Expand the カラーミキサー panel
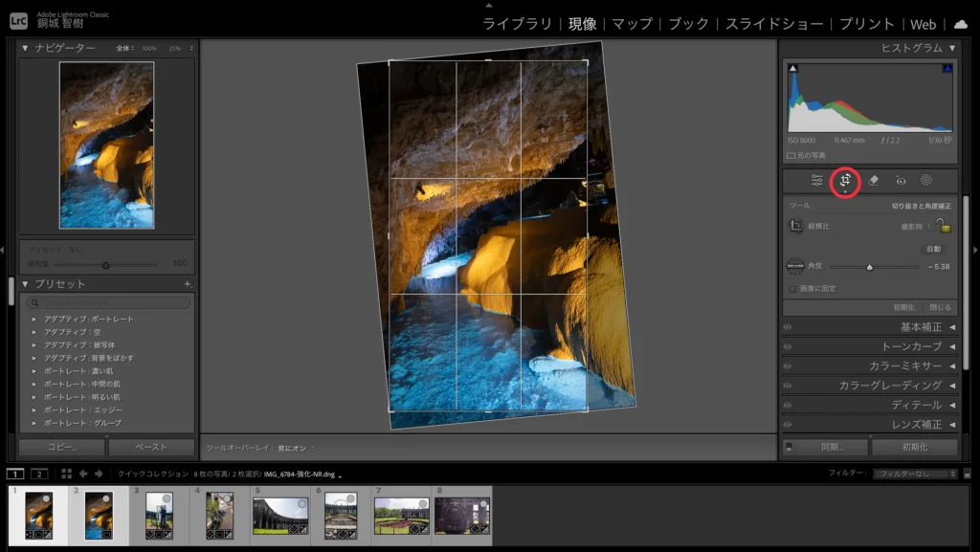The width and height of the screenshot is (980, 552). click(952, 366)
